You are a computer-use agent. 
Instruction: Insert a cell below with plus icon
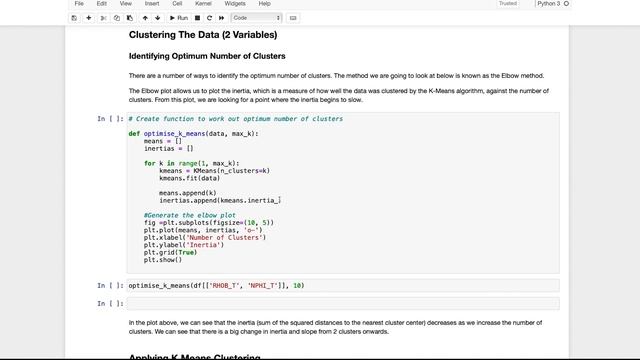coord(89,18)
